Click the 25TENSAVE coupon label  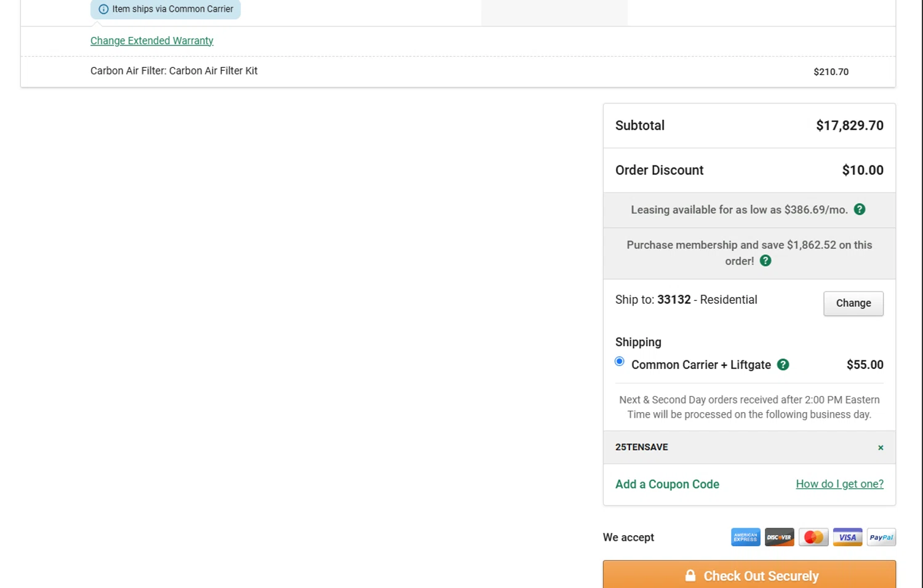point(642,447)
